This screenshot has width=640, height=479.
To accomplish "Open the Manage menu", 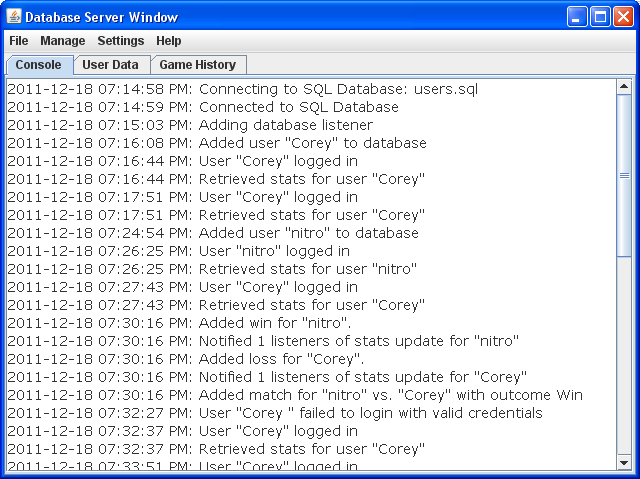I will (62, 41).
